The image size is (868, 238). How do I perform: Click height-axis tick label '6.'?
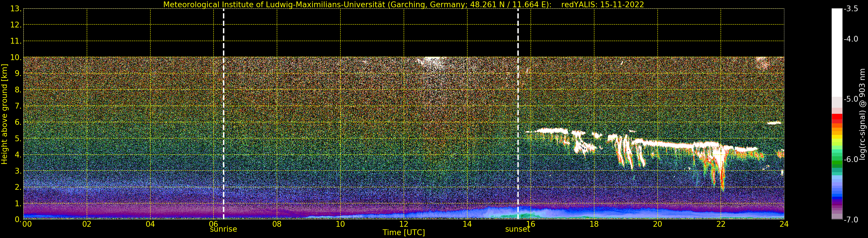[x=18, y=122]
